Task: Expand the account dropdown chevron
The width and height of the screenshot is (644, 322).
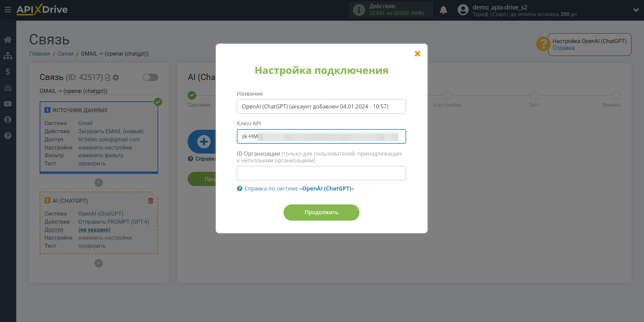Action: click(636, 10)
